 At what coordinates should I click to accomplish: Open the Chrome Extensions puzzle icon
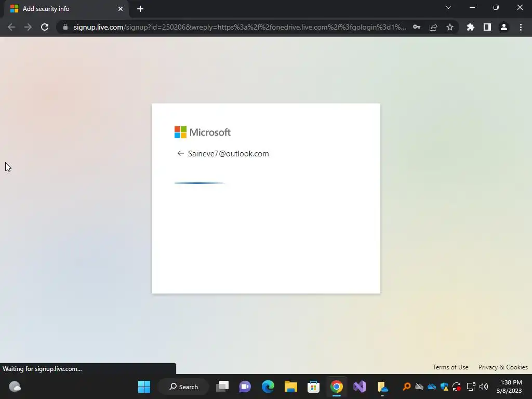[x=471, y=27]
